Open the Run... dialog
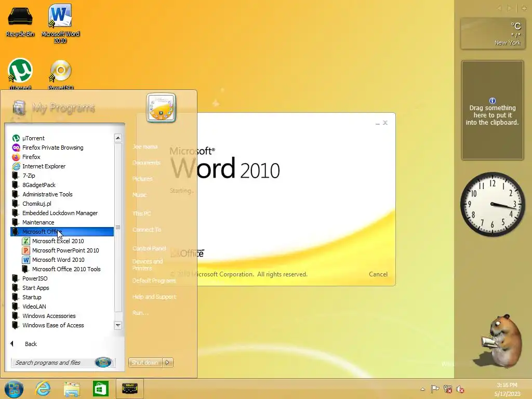This screenshot has width=532, height=399. click(140, 313)
